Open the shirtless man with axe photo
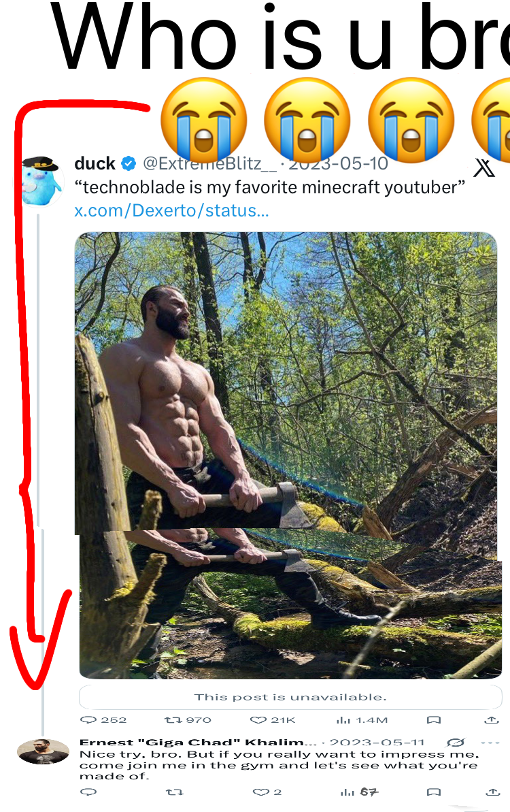The image size is (510, 812). pyautogui.click(x=288, y=455)
